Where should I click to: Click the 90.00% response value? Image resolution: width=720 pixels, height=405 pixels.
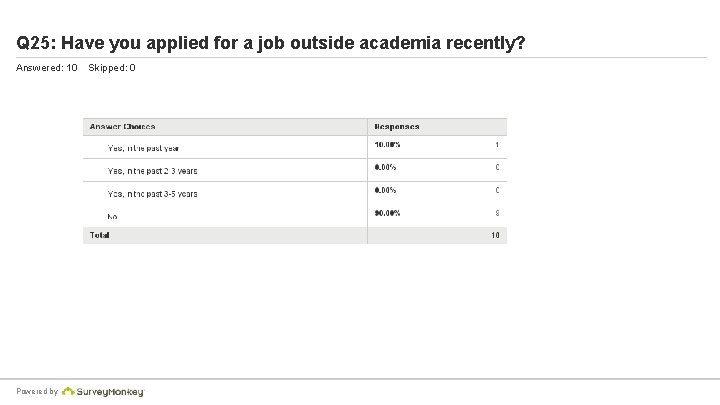(387, 213)
